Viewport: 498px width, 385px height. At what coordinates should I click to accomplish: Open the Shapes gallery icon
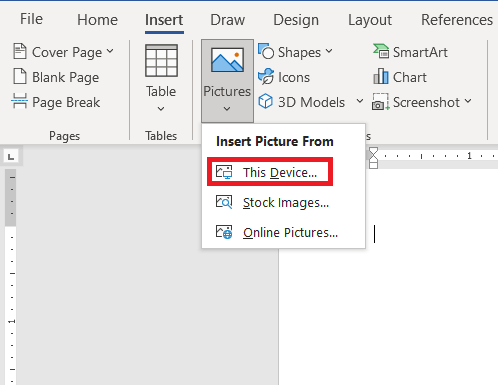tap(266, 51)
